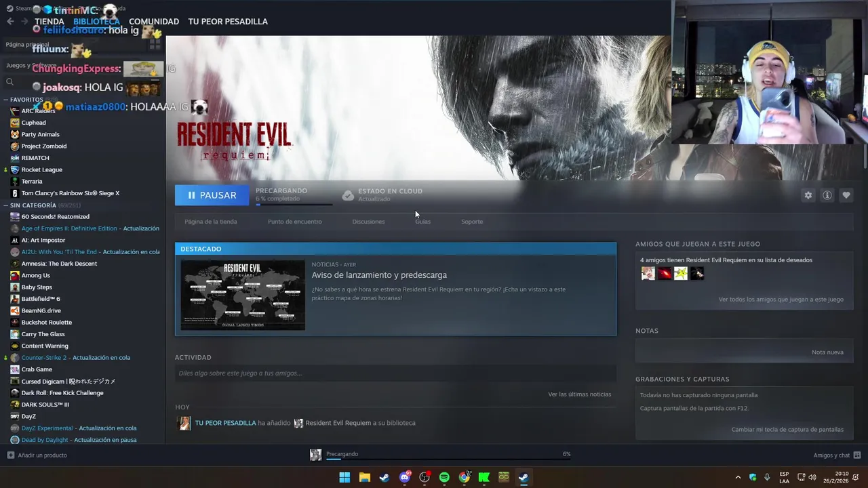Screen dimensions: 868x488
Task: Click Ver todos los amigos que juegan
Action: (781, 300)
